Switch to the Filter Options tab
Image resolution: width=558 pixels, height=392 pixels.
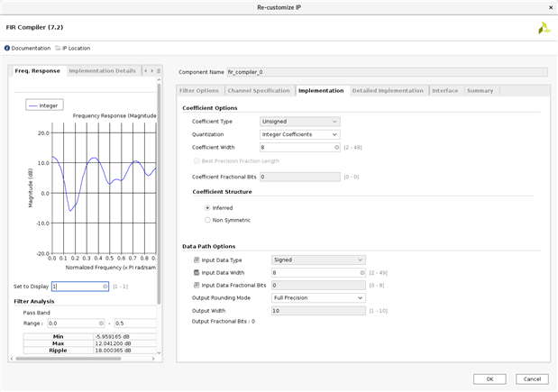(x=199, y=90)
